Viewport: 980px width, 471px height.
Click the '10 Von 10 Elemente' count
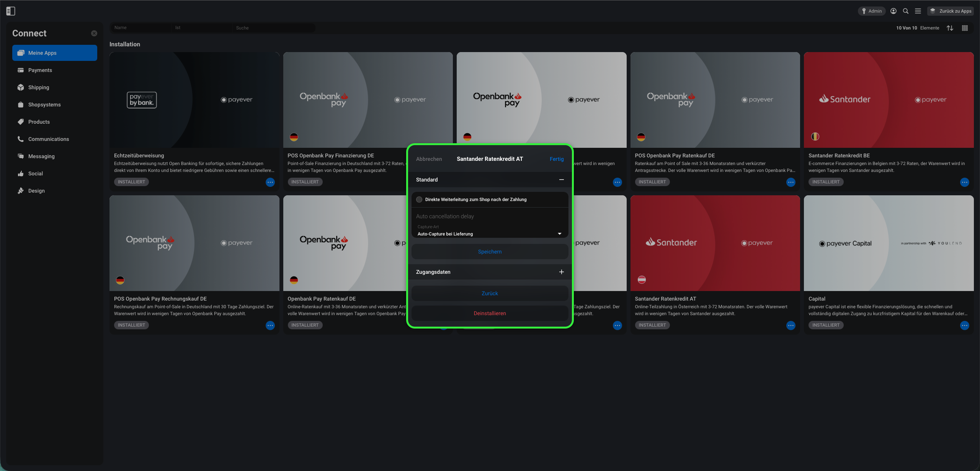pos(918,28)
